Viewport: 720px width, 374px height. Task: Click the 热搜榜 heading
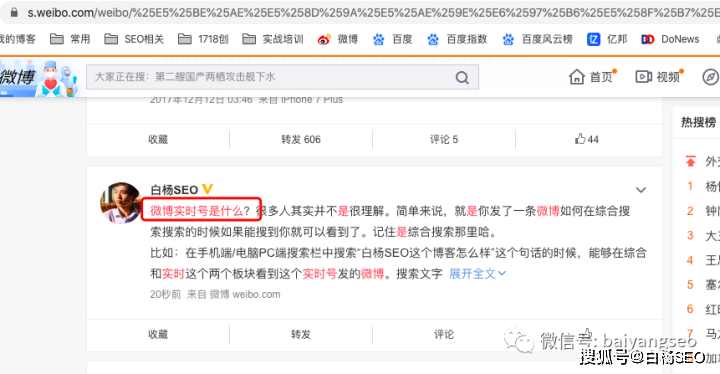click(x=698, y=122)
